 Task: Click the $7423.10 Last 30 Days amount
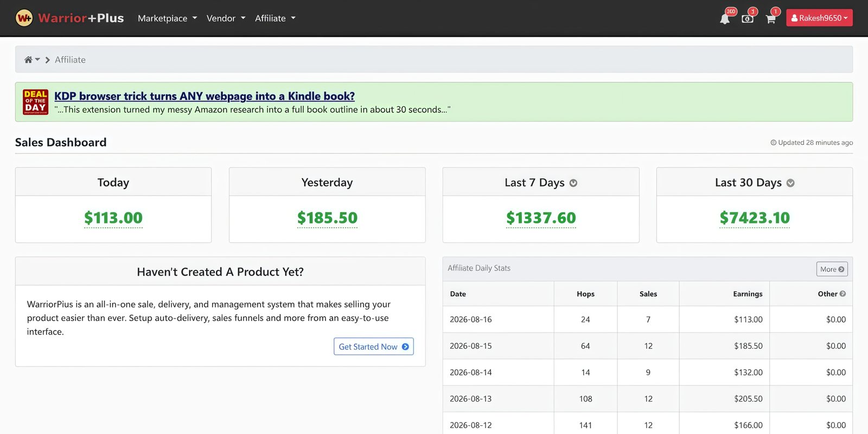tap(755, 218)
